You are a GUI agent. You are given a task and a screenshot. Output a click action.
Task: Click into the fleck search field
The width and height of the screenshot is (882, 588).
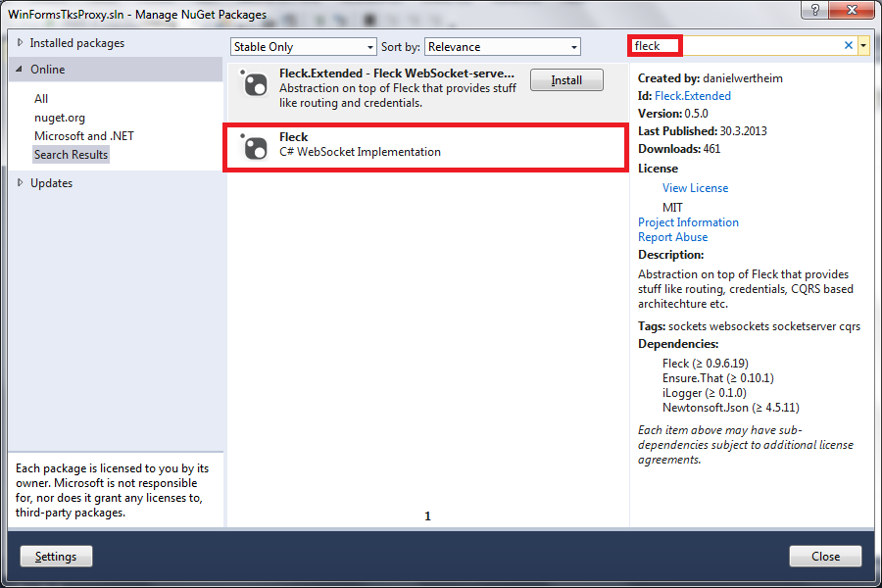(x=735, y=46)
